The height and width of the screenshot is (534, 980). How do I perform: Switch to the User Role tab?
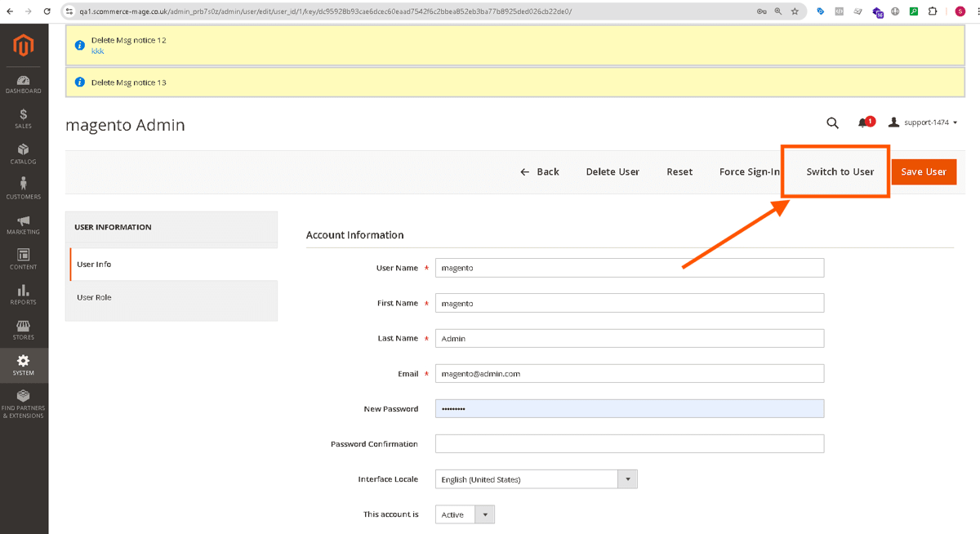(94, 297)
